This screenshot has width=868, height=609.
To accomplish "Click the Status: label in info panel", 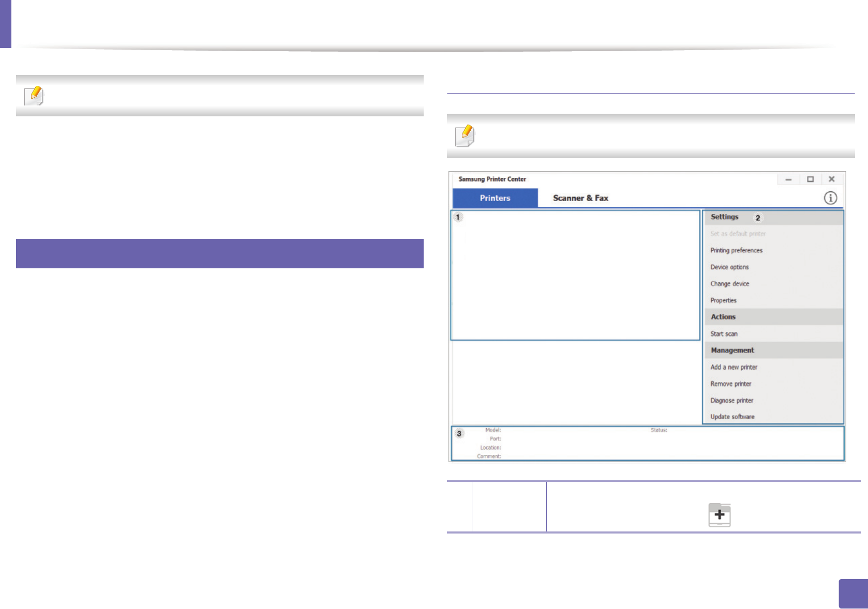I will (659, 430).
